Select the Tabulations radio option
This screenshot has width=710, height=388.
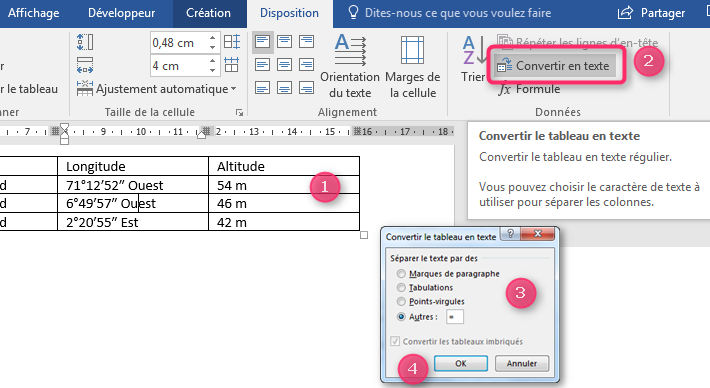coord(401,287)
